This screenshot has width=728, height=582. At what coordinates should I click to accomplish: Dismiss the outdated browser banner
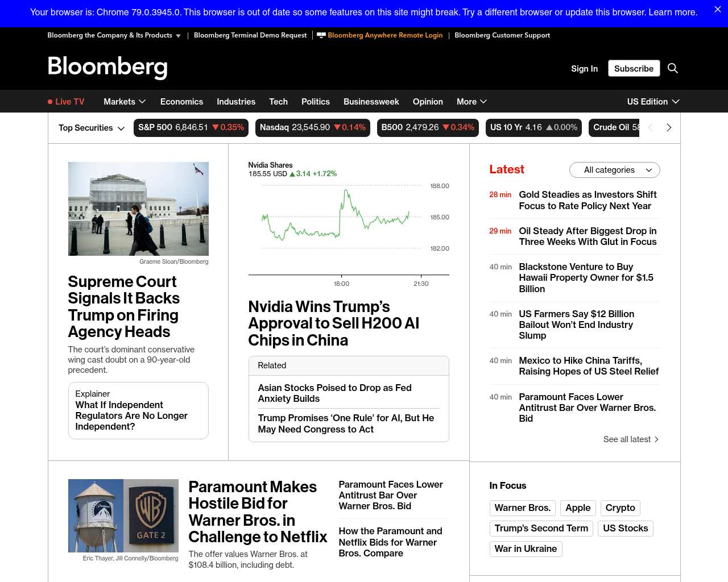click(x=717, y=10)
